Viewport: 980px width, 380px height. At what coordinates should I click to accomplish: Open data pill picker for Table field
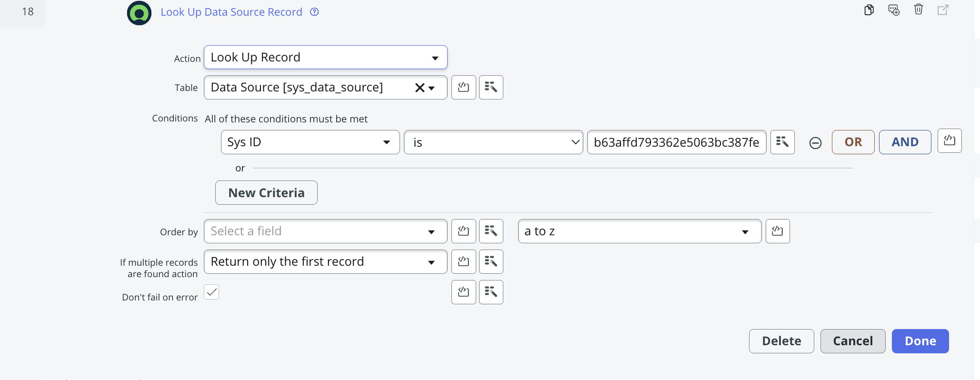coord(491,87)
